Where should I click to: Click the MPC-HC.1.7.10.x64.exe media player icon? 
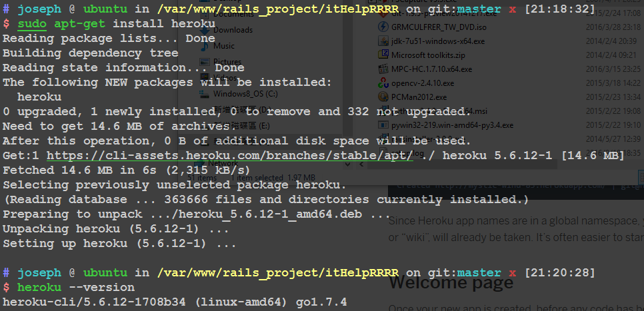pos(383,69)
